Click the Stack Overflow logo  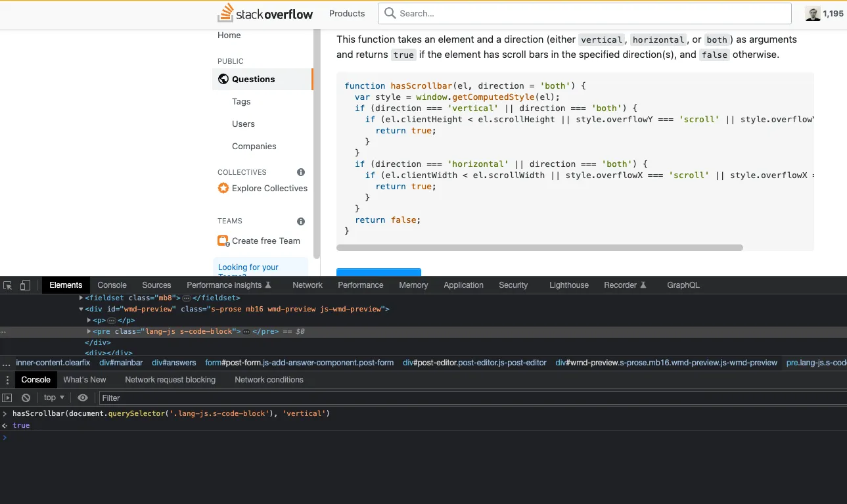265,13
